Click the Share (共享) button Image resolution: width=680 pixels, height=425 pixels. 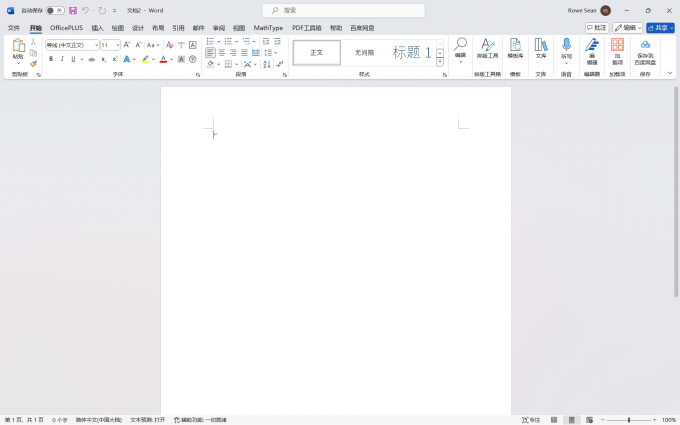pyautogui.click(x=660, y=28)
